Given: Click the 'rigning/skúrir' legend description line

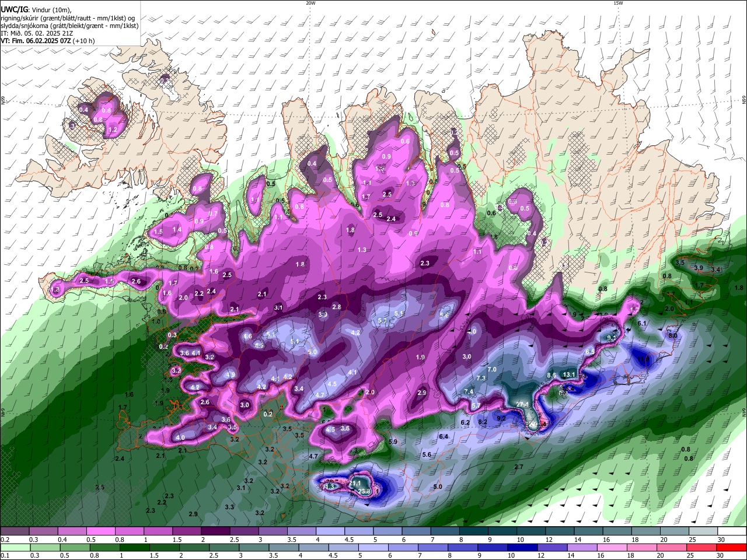Looking at the screenshot, I should pyautogui.click(x=68, y=18).
